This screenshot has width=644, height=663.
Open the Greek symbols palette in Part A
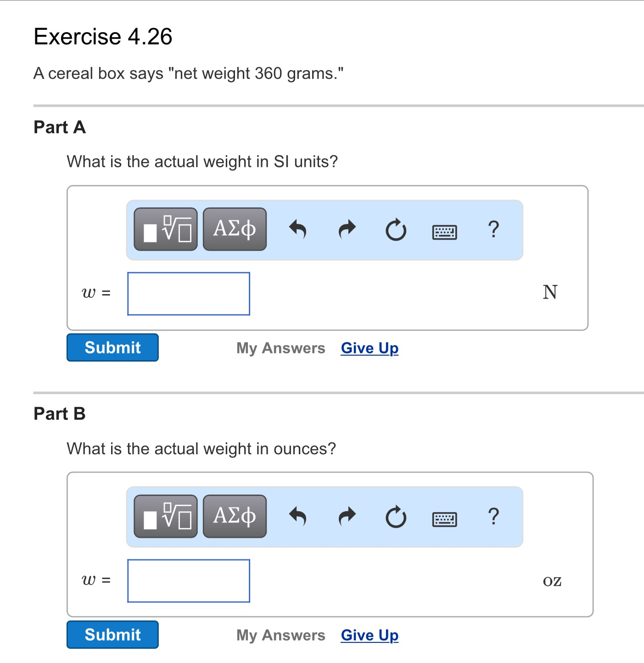pos(235,229)
